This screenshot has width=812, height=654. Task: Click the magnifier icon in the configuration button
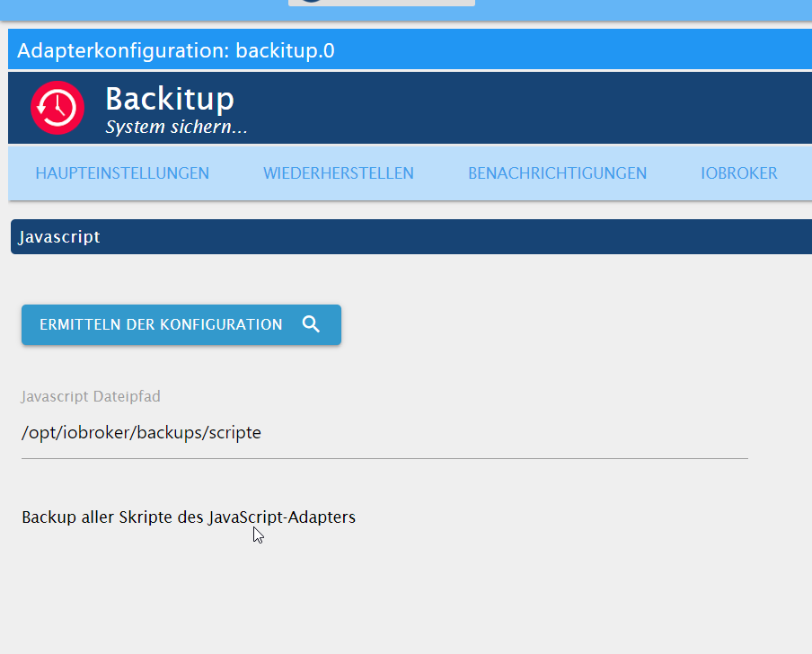[311, 324]
